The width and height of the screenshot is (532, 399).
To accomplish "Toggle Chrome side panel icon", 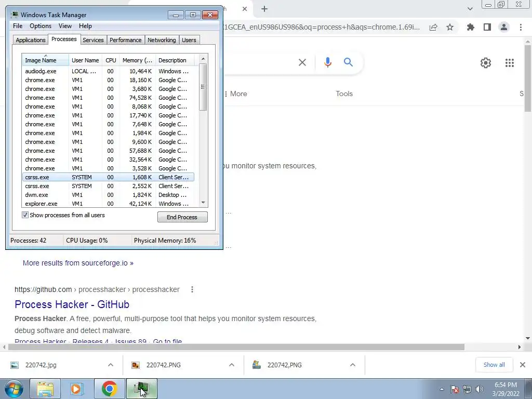I will [487, 27].
